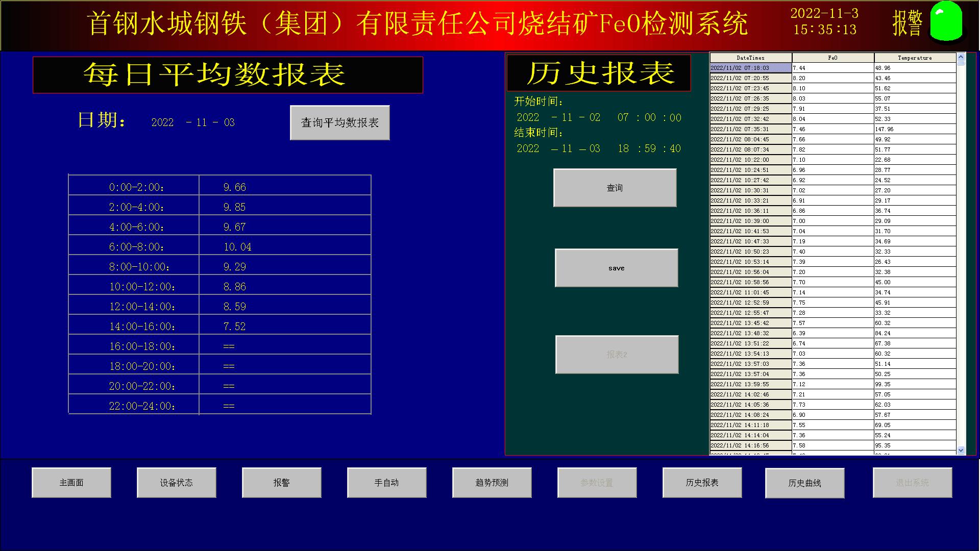Viewport: 980px width, 551px height.
Task: Click start time hour field 07
Action: 623,117
